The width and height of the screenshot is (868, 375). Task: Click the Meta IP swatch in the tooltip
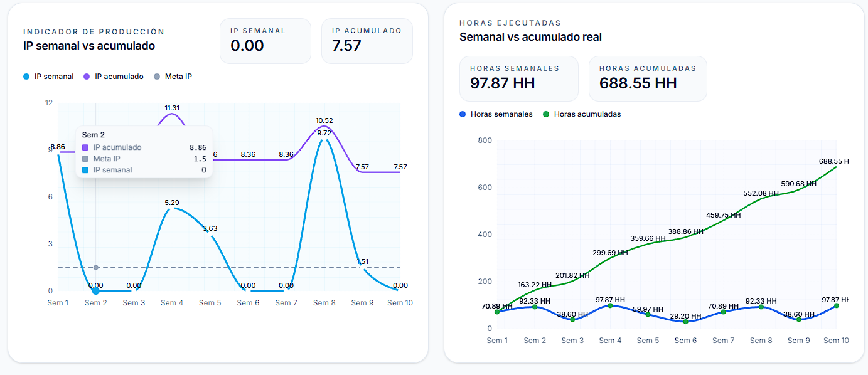86,158
